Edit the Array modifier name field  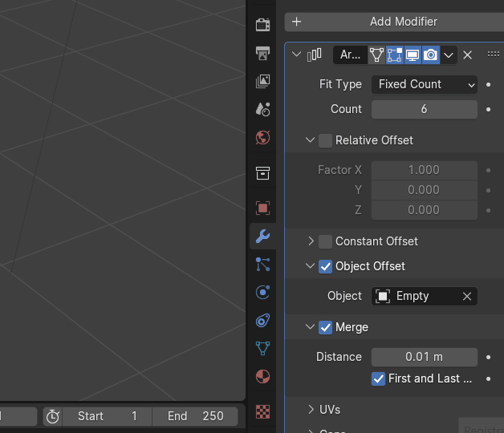coord(351,55)
